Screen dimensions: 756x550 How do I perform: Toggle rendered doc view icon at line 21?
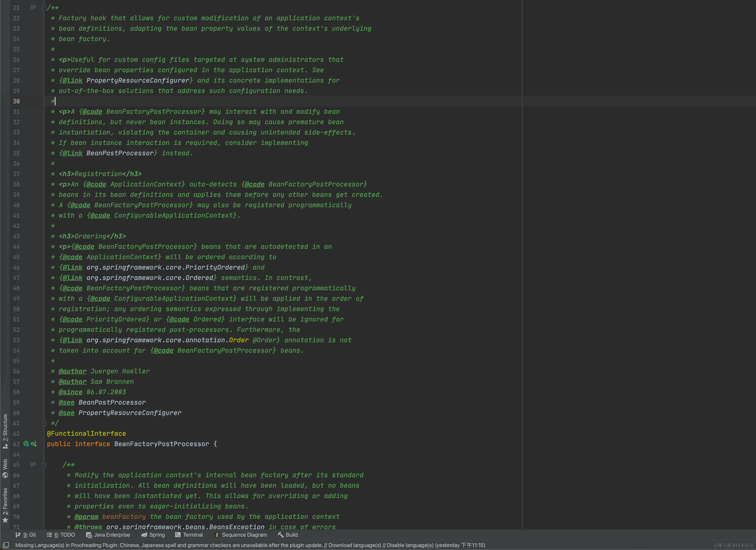(33, 7)
